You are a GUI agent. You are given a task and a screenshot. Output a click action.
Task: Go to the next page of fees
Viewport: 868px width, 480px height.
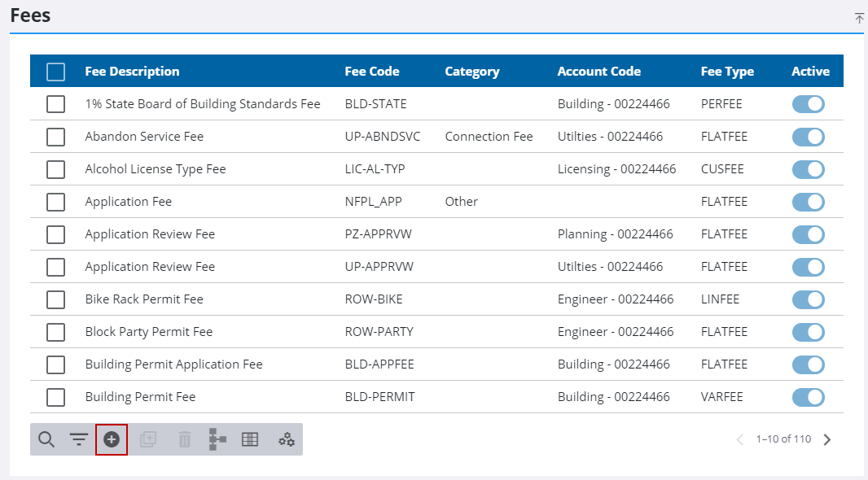click(x=827, y=439)
